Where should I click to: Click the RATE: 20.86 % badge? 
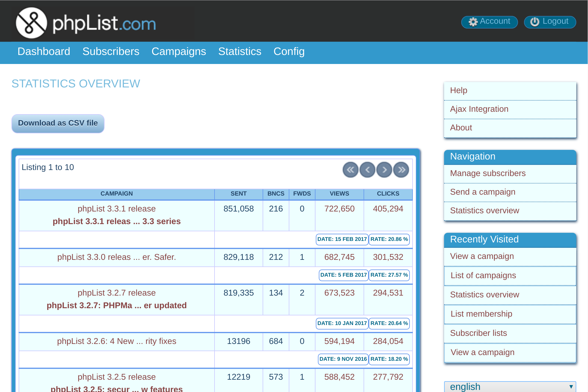click(x=389, y=239)
